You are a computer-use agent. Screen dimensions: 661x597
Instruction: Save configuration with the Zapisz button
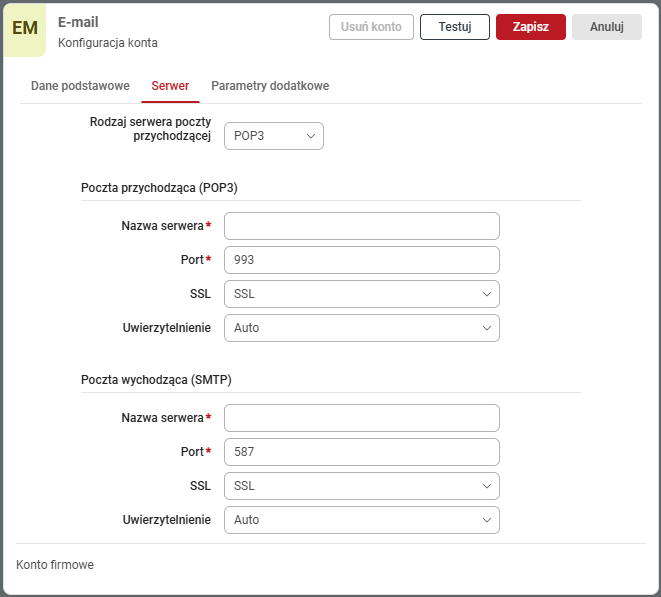coord(530,27)
